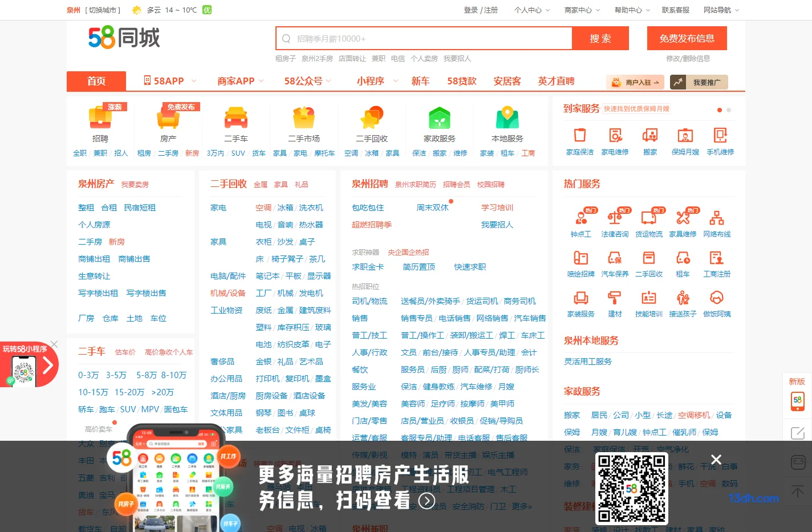Image resolution: width=812 pixels, height=532 pixels.
Task: Open the 司机/物流 job category
Action: tap(370, 301)
